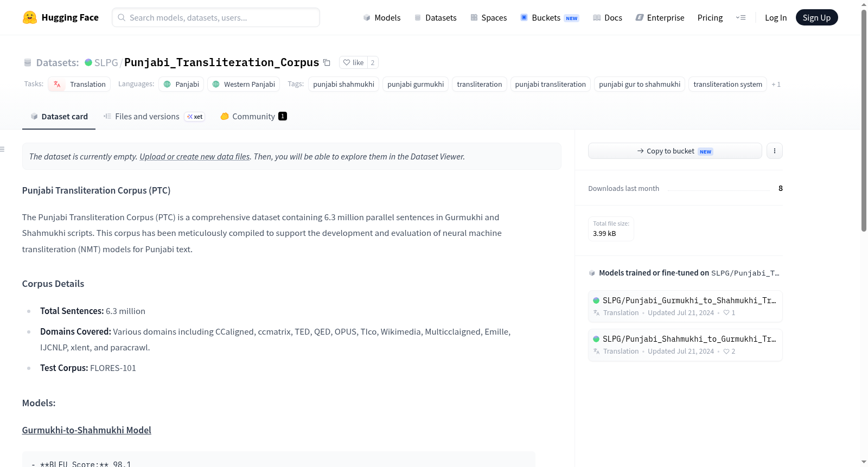The width and height of the screenshot is (868, 467).
Task: Click the transliteration system tag
Action: coord(727,84)
